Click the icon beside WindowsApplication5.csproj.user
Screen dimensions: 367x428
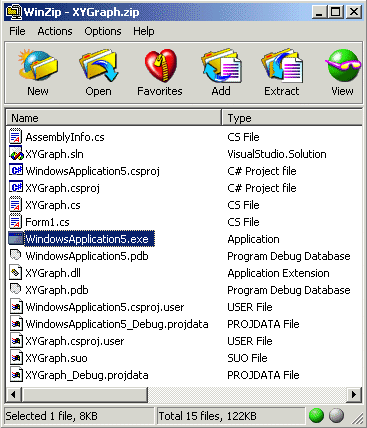(x=16, y=307)
